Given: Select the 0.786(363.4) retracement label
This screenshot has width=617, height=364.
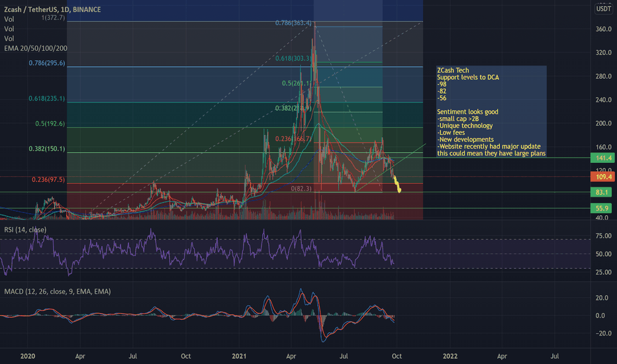Looking at the screenshot, I should point(293,23).
